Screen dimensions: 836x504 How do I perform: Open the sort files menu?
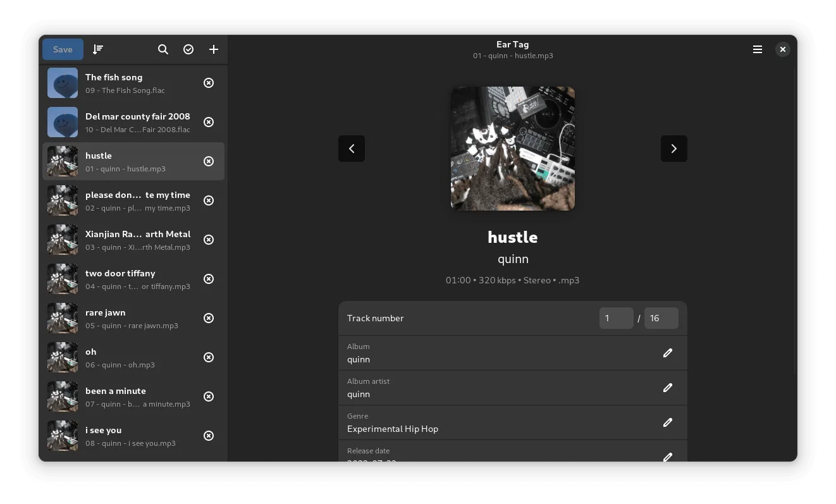(x=98, y=49)
